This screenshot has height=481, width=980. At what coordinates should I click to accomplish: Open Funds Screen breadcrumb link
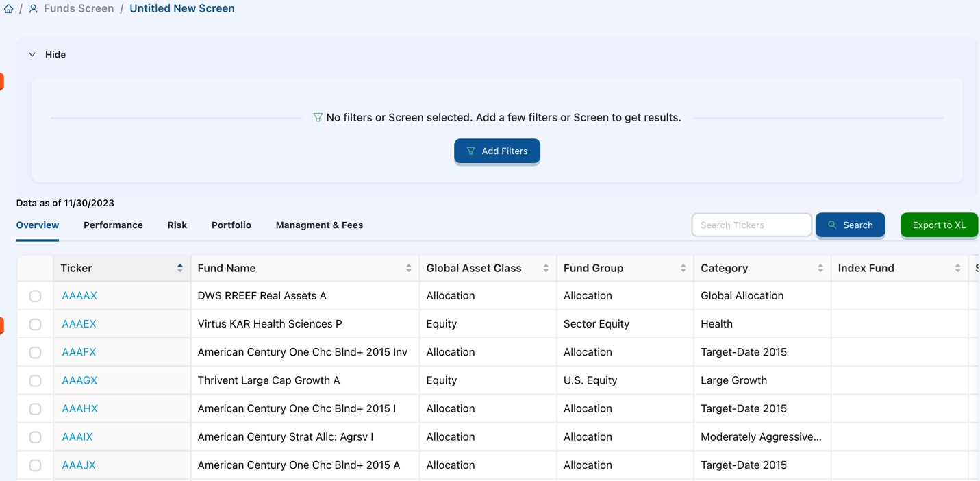79,9
